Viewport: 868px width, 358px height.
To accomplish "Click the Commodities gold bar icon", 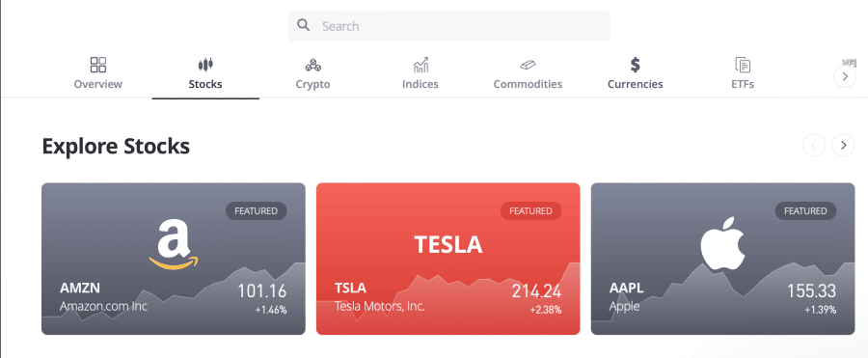I will click(528, 66).
